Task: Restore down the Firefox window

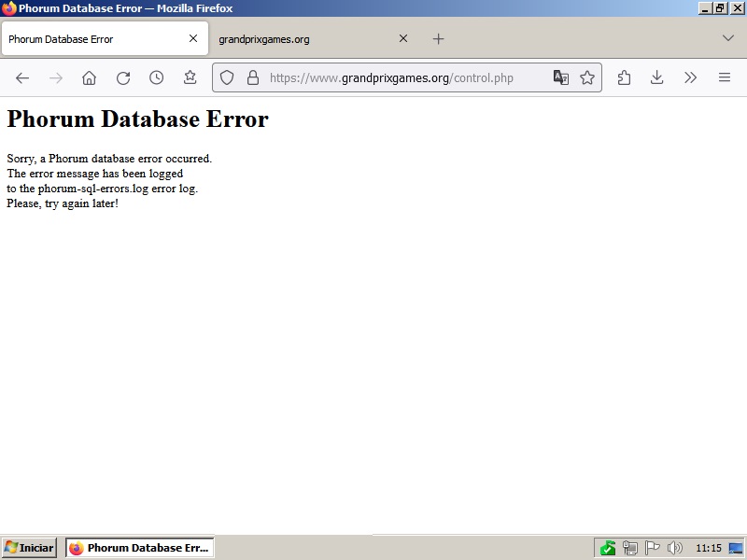Action: (720, 8)
